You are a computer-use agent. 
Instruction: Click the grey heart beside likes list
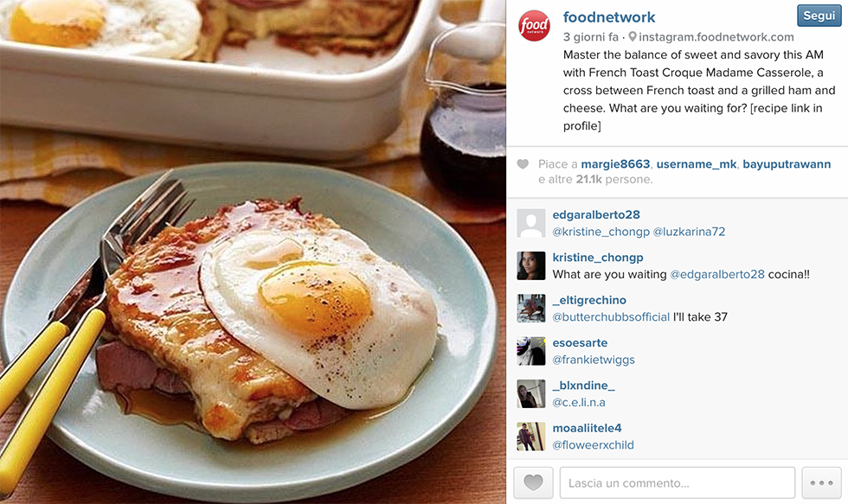(523, 163)
